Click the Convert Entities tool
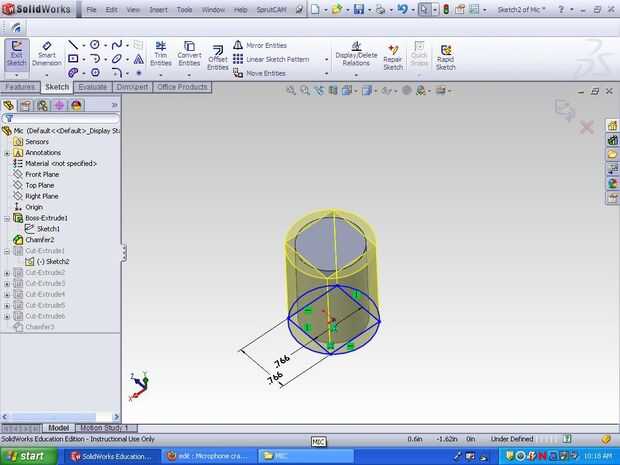620x465 pixels. [x=189, y=54]
